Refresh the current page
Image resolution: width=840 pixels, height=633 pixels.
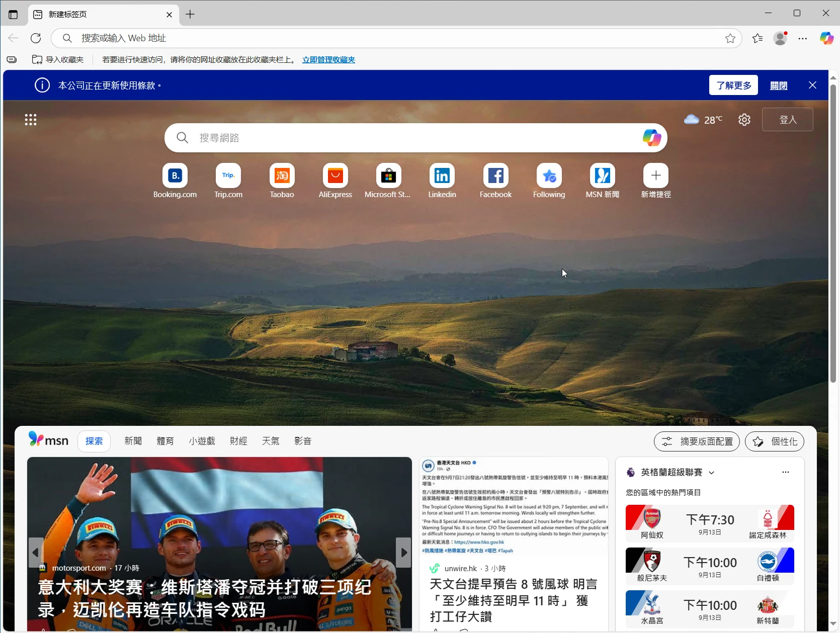(x=36, y=38)
